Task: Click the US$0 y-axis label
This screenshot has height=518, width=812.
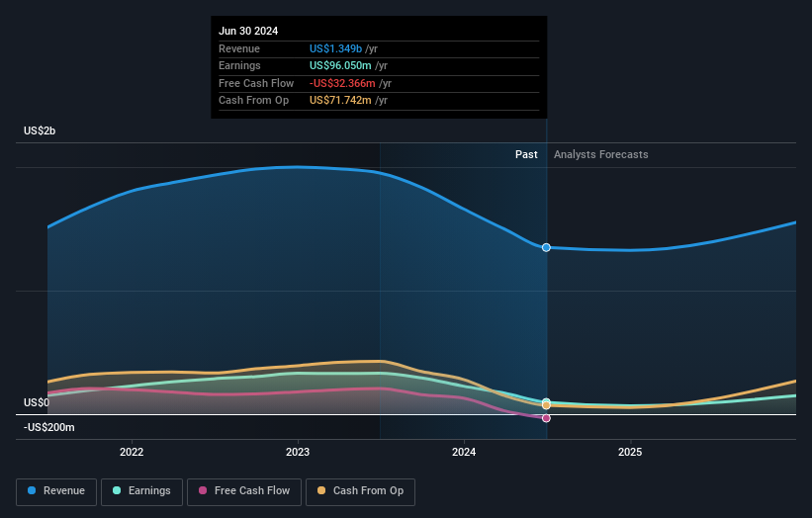Action: (37, 402)
